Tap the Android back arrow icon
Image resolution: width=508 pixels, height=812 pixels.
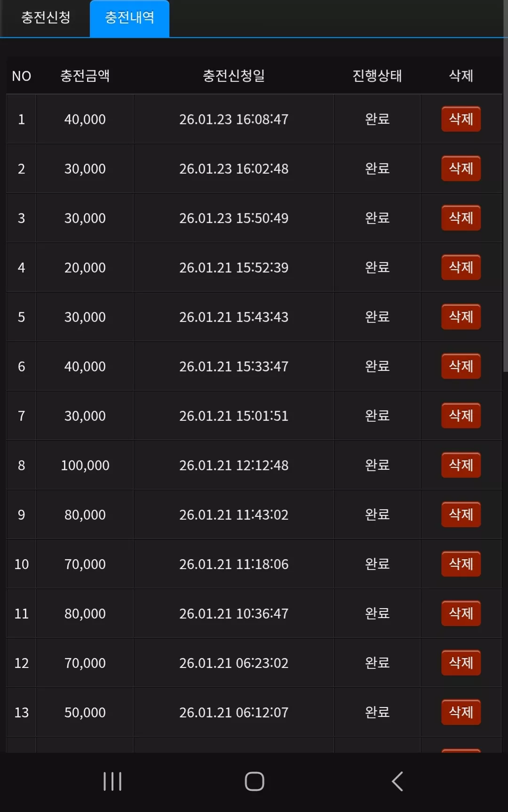397,781
